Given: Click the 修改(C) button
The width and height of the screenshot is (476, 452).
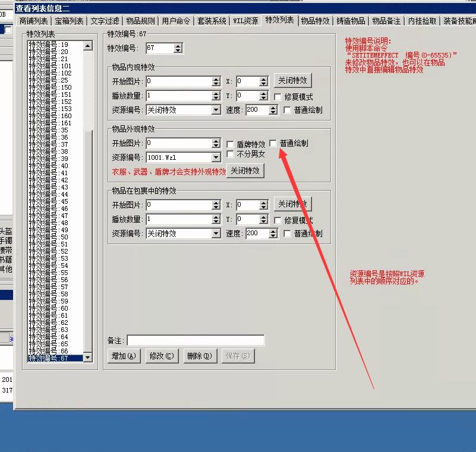Looking at the screenshot, I should 162,356.
